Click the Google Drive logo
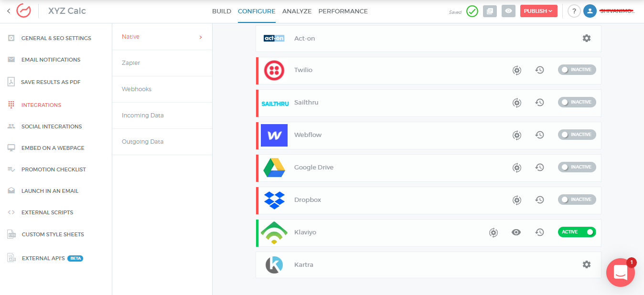Viewport: 644px width, 295px height. (274, 168)
